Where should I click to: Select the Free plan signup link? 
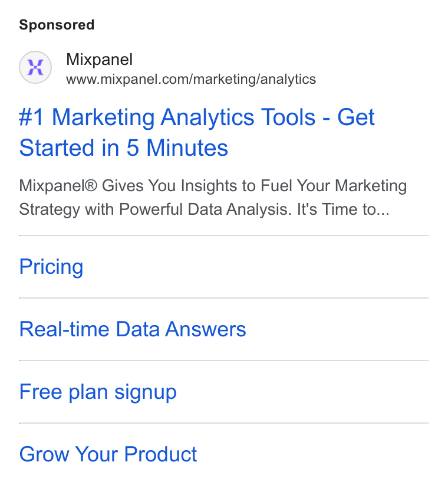(x=98, y=392)
